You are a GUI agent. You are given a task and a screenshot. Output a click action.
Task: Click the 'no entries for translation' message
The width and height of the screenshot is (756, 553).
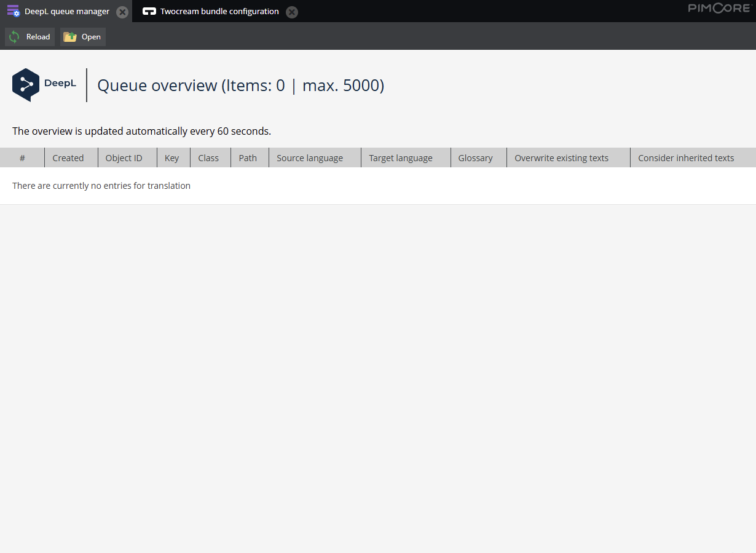coord(101,186)
